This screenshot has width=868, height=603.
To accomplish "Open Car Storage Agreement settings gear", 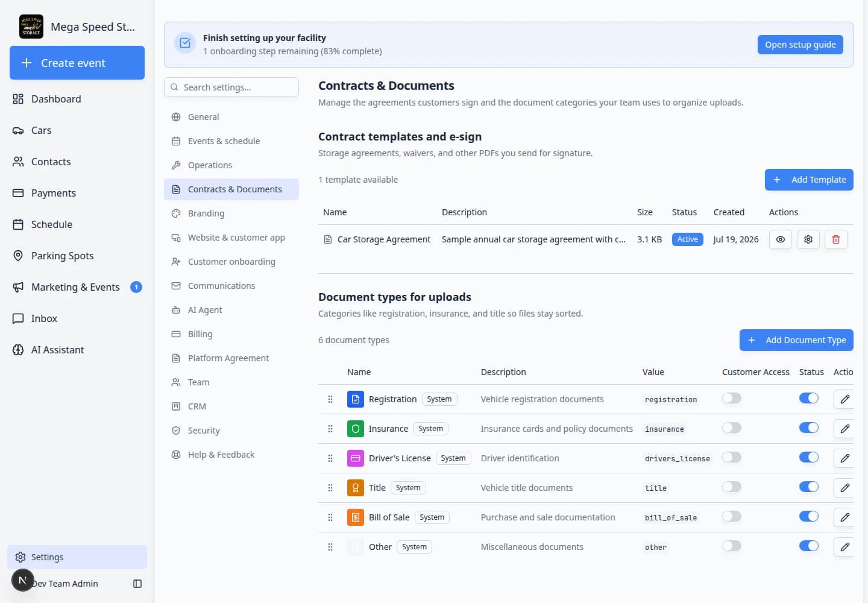I will click(x=808, y=239).
